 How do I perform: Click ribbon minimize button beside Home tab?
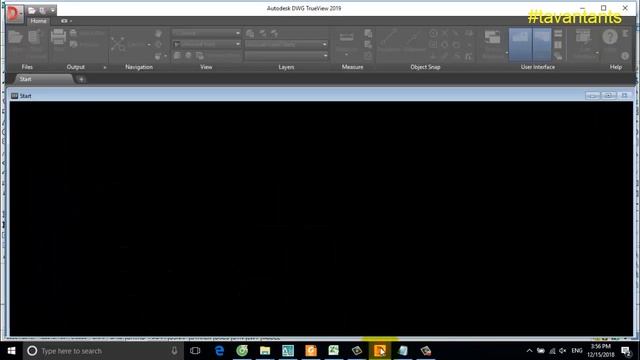tap(64, 21)
